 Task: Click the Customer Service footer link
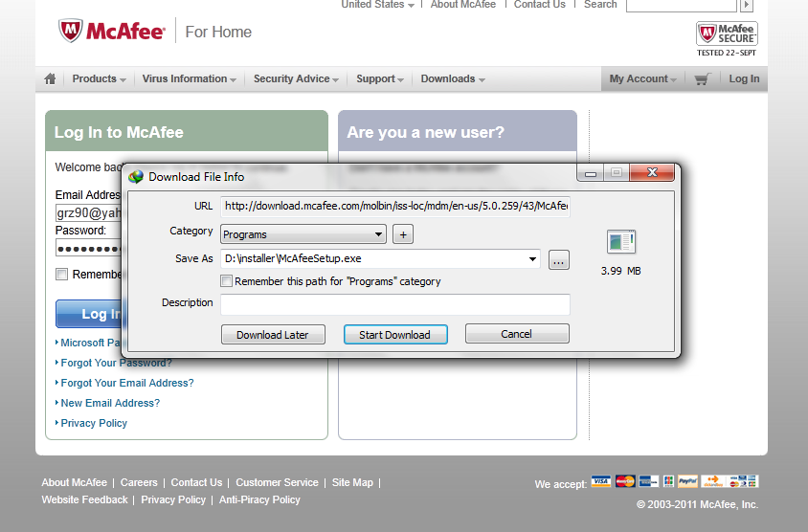point(278,482)
